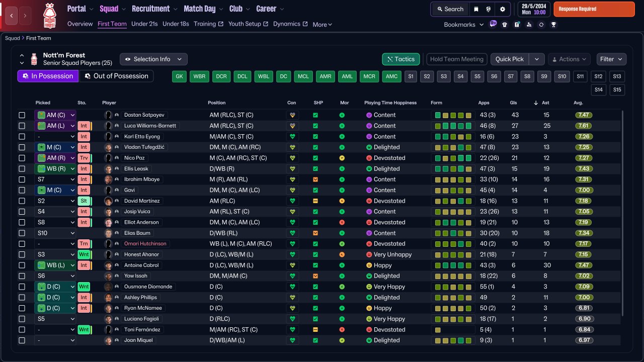Click the Trn status badge for Omari Hutchinson
The image size is (644, 362).
pyautogui.click(x=84, y=243)
